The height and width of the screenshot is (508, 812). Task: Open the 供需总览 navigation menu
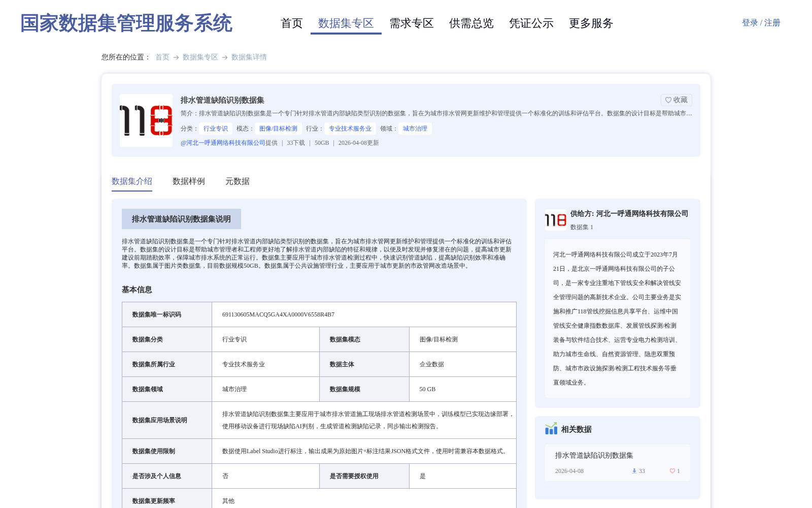click(471, 23)
